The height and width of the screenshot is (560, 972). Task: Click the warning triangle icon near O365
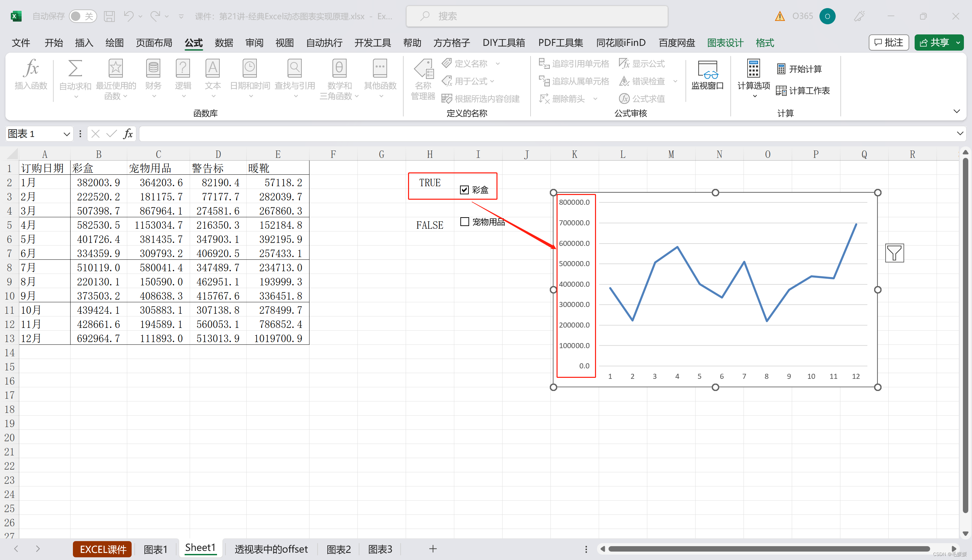click(780, 16)
